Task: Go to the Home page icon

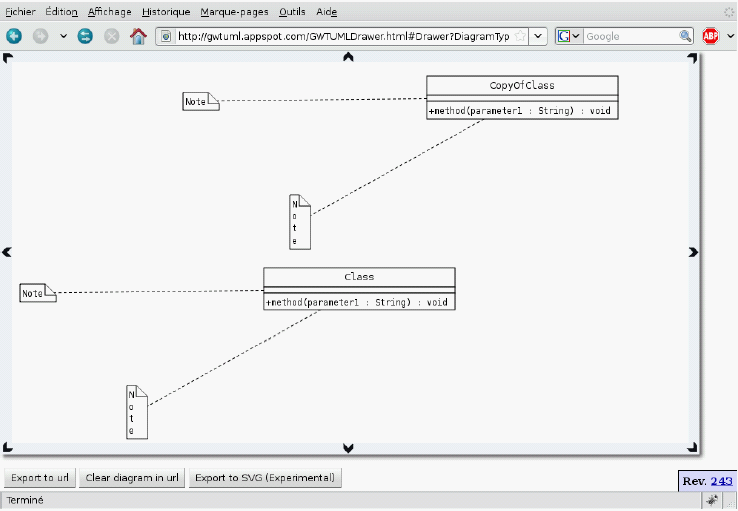Action: 138,36
